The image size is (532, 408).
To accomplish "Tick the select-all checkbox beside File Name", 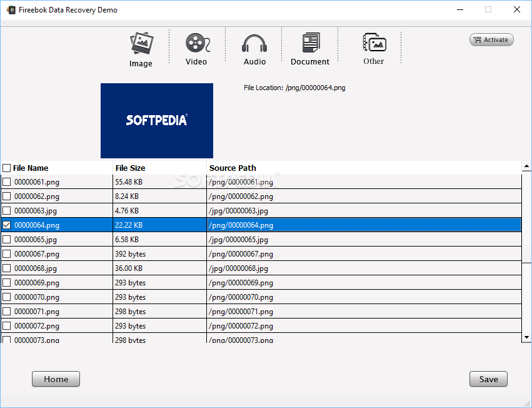I will click(7, 168).
